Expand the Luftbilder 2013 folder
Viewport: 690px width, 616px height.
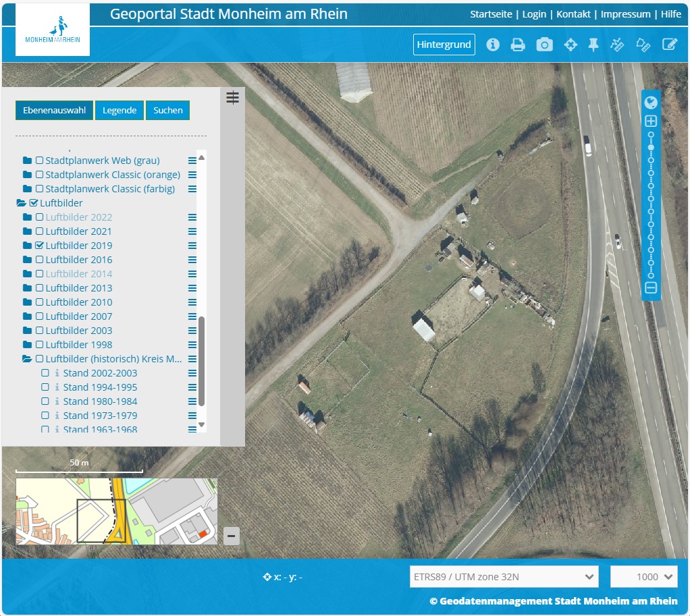pos(27,288)
